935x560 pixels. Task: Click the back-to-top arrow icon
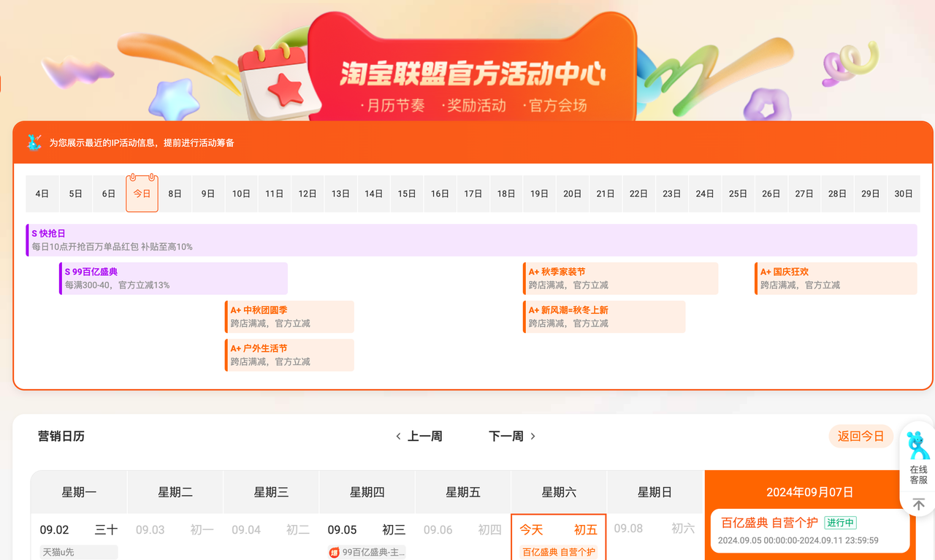pos(918,505)
